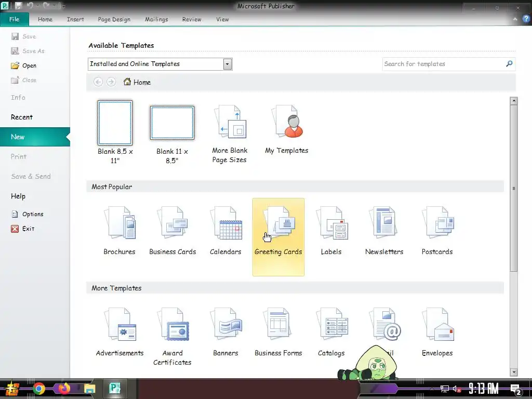Open the File tab
Screen dimensions: 532x399
(14, 19)
